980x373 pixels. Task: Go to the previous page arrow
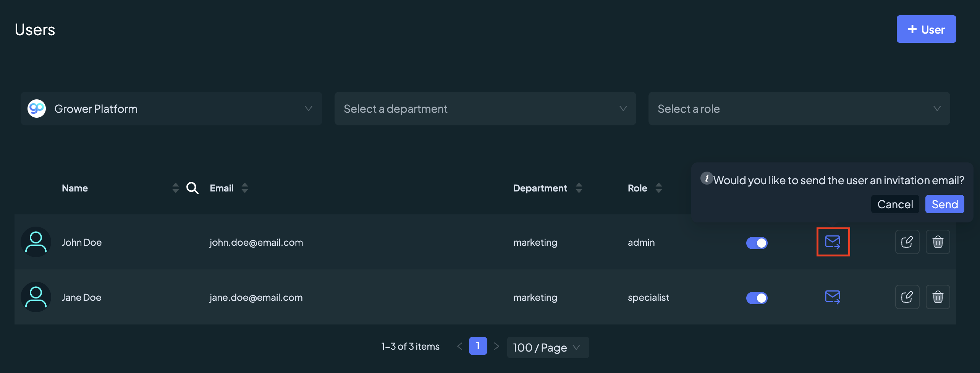click(459, 346)
